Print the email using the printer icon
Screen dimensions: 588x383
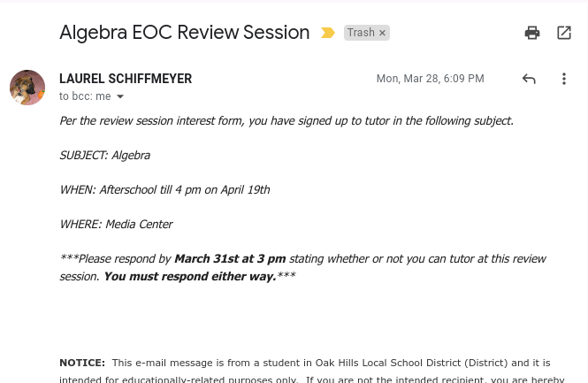click(x=532, y=33)
